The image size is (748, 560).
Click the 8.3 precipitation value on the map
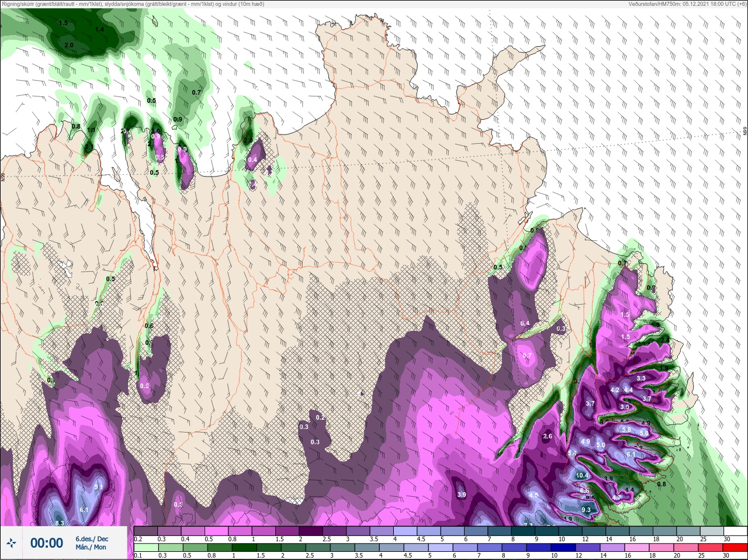click(x=59, y=523)
